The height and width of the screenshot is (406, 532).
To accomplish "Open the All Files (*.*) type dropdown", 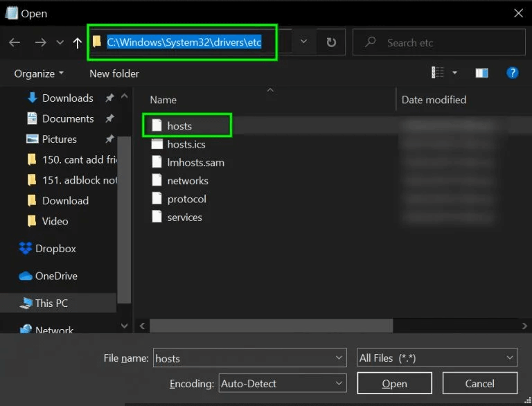I will tap(437, 358).
